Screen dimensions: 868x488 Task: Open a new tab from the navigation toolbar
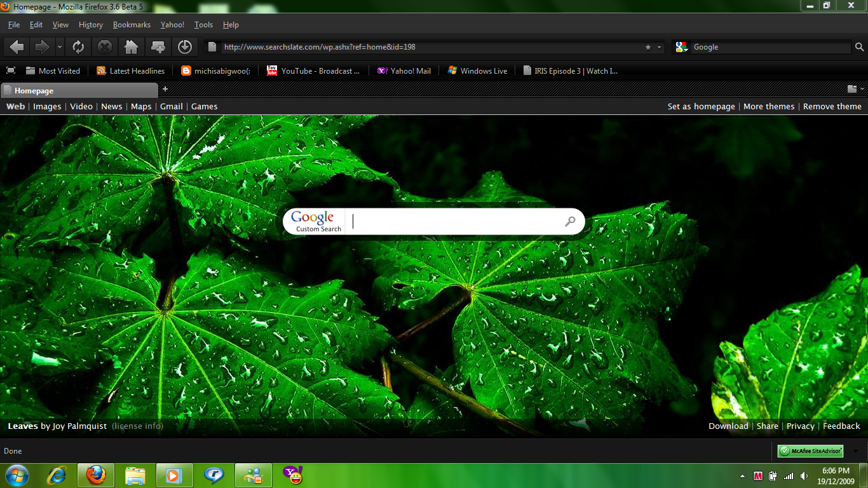coord(158,47)
